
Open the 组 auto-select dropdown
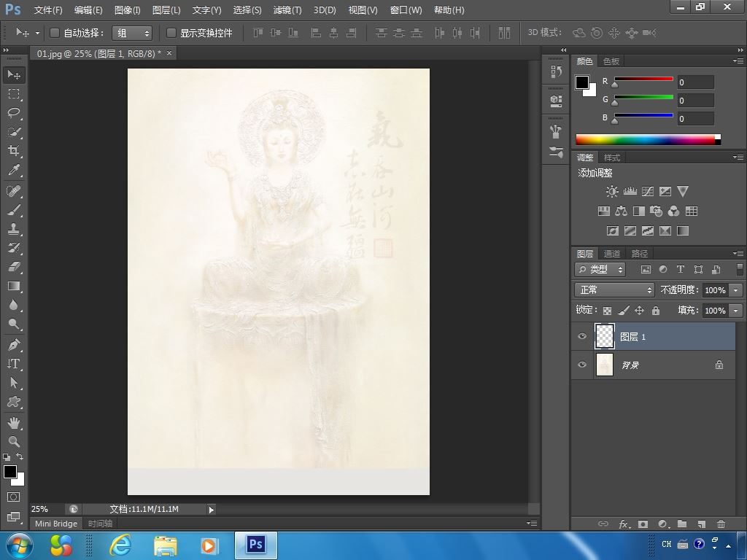pos(132,33)
